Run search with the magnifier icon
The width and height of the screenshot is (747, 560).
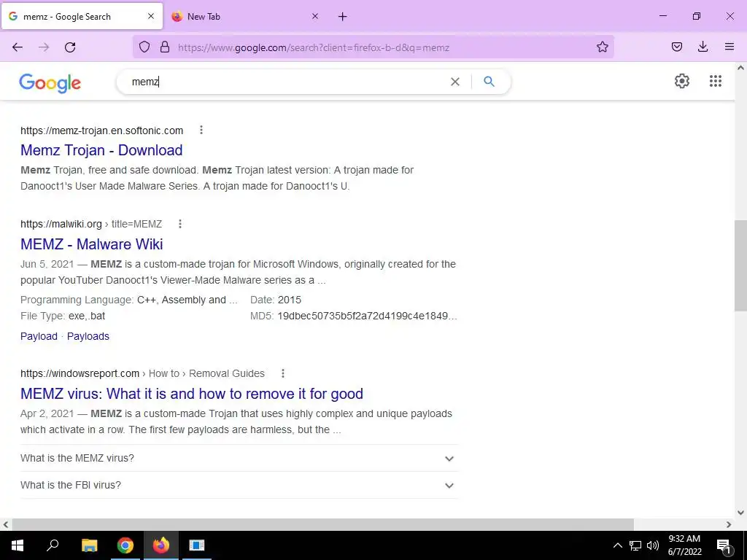click(x=489, y=82)
